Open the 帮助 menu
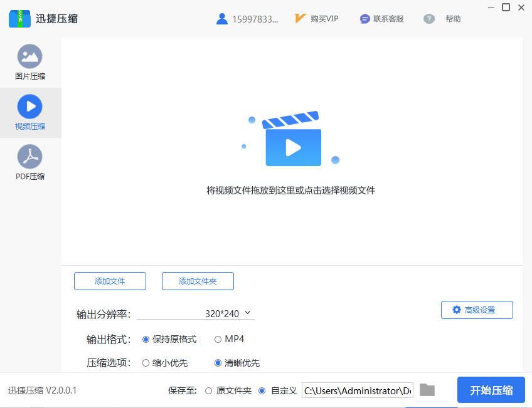 pyautogui.click(x=453, y=19)
